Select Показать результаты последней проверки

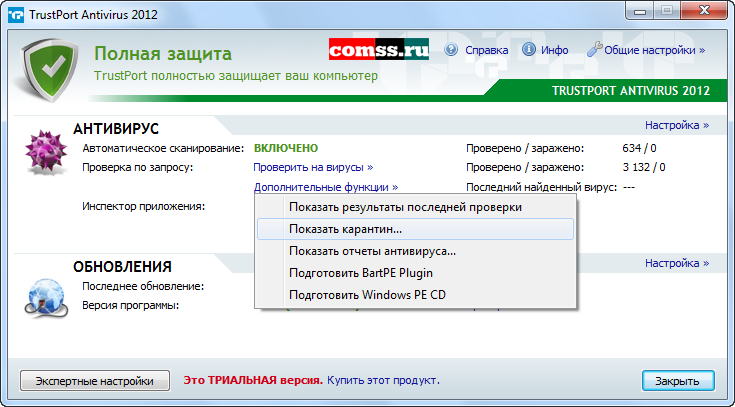[405, 207]
